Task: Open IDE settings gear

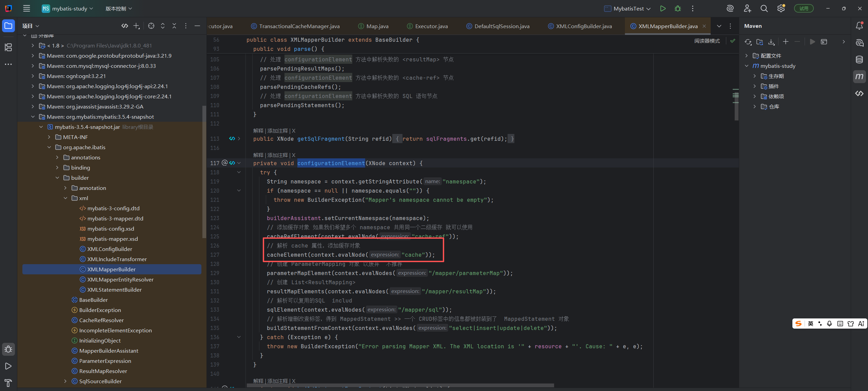Action: (781, 8)
